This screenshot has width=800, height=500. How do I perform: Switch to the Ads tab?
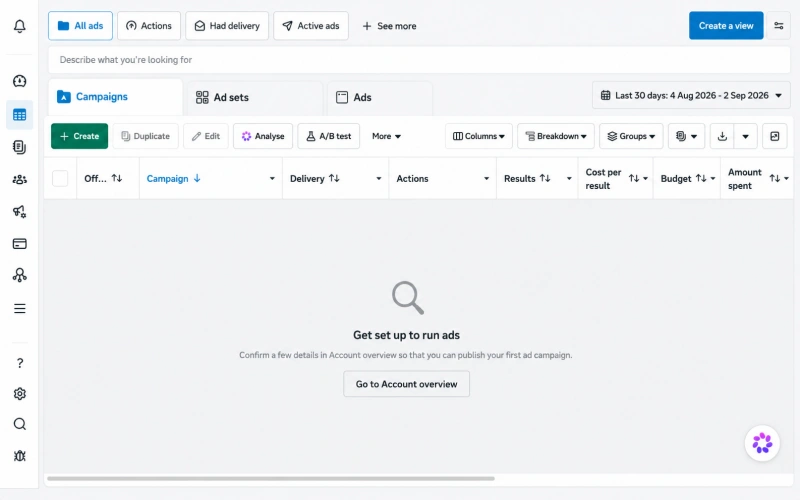coord(380,97)
